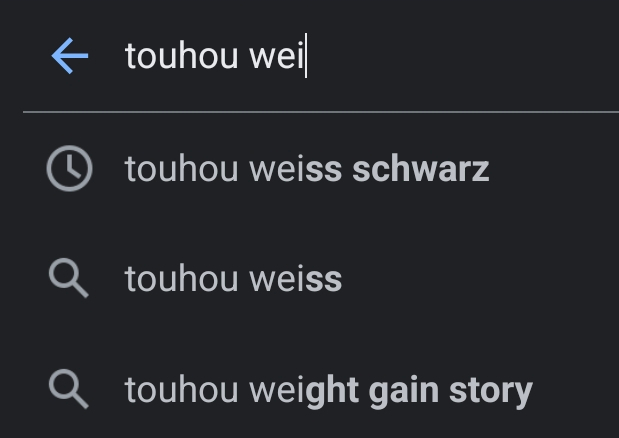The image size is (619, 438).
Task: Click "wei" in the search input
Action: (276, 57)
